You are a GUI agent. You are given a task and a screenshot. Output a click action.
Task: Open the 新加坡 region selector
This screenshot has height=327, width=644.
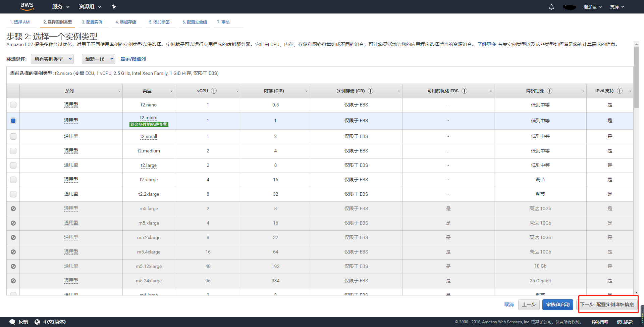[593, 7]
